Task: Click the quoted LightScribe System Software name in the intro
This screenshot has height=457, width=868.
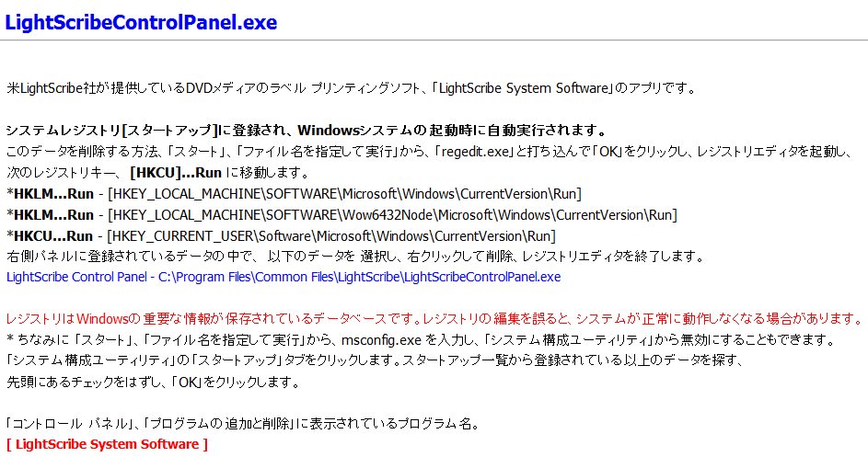Action: click(523, 88)
